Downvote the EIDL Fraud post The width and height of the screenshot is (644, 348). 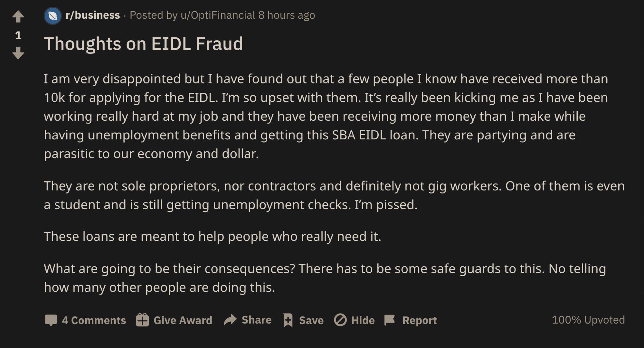click(x=18, y=53)
